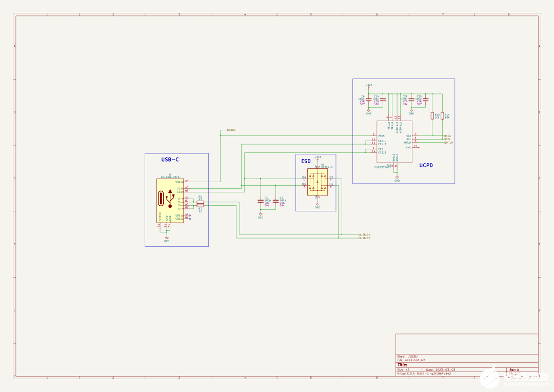The image size is (554, 392).
Task: Click the GND symbol under IC2
Action: point(397,179)
